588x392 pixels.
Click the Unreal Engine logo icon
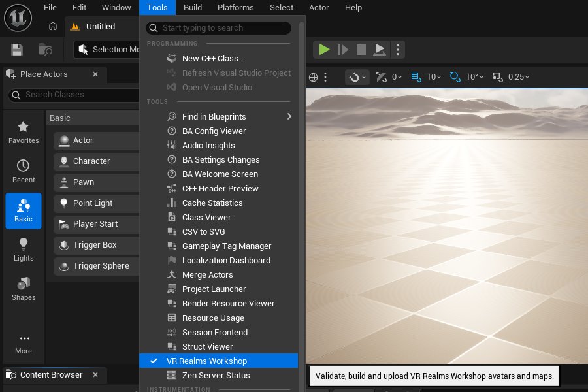click(x=18, y=18)
